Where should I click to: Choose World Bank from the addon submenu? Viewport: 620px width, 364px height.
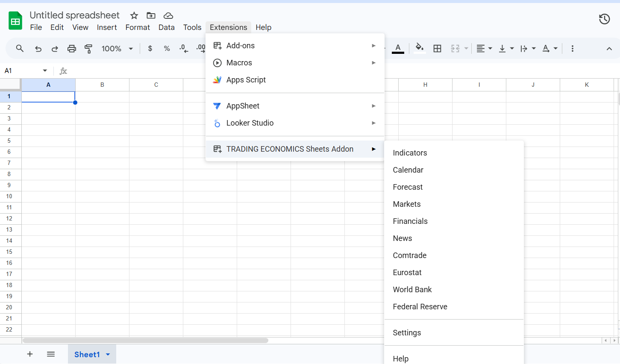(454, 290)
